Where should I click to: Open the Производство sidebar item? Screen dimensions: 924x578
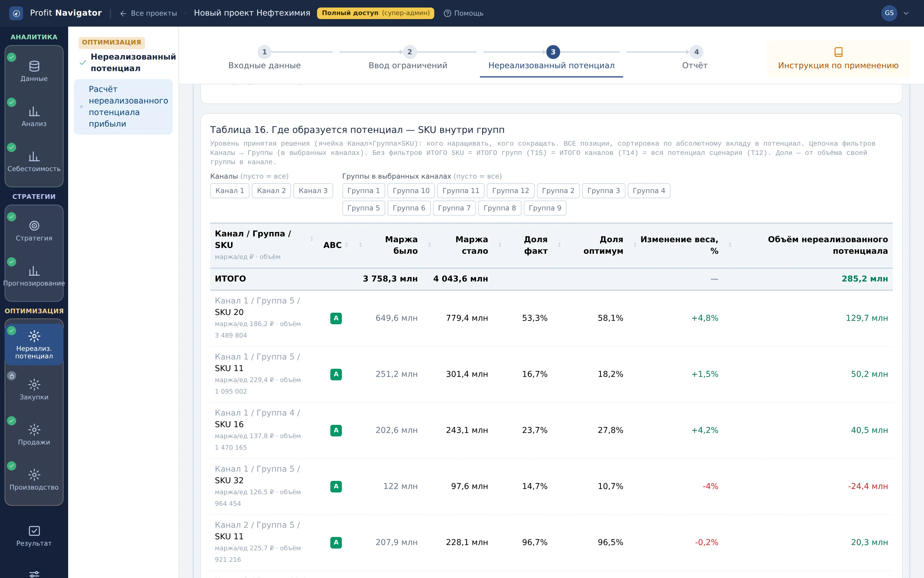pyautogui.click(x=34, y=480)
